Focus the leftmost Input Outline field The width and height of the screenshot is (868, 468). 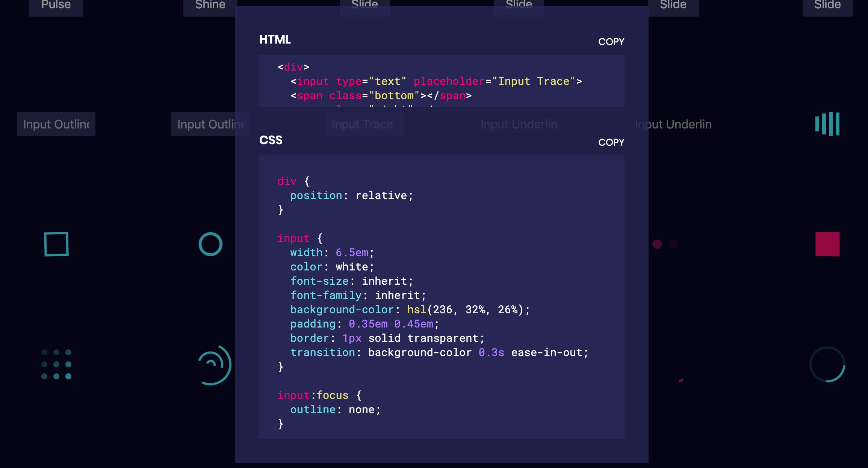pos(56,124)
